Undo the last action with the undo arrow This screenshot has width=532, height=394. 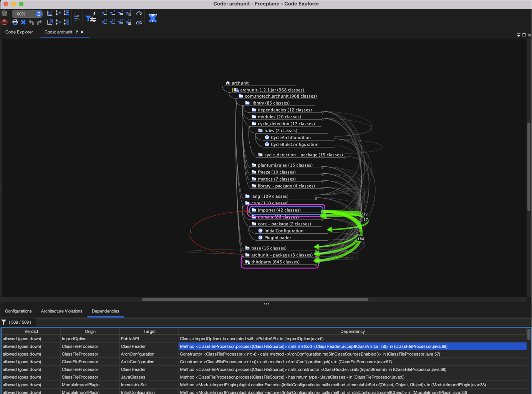click(x=31, y=22)
